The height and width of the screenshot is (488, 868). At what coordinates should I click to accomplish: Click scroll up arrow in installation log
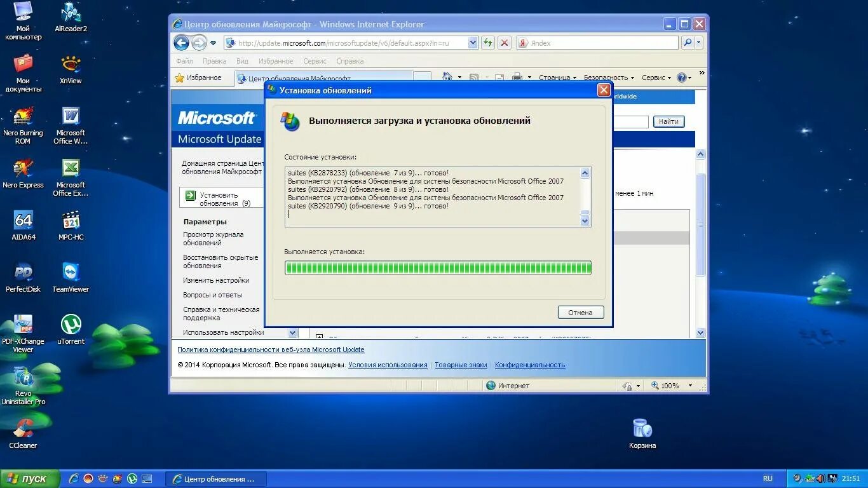click(585, 172)
